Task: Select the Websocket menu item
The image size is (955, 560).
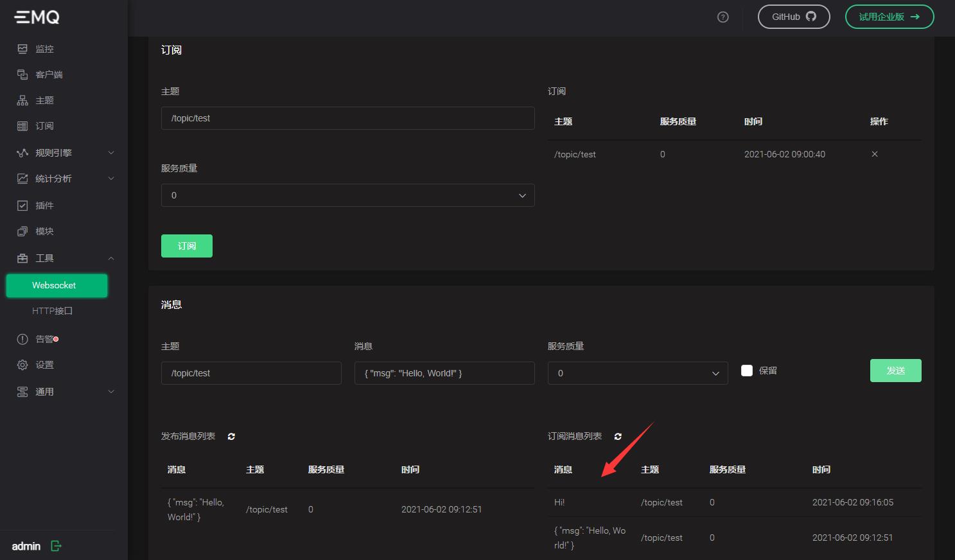Action: [x=57, y=286]
